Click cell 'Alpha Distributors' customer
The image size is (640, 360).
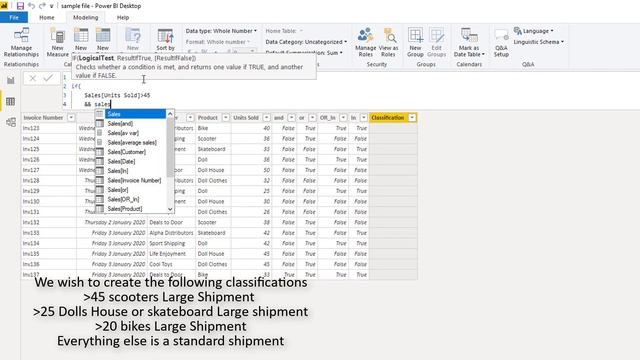pyautogui.click(x=171, y=233)
